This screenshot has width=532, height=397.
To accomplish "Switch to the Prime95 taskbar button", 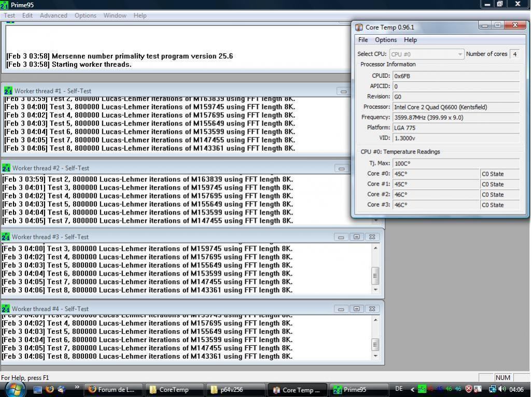I will (x=359, y=390).
